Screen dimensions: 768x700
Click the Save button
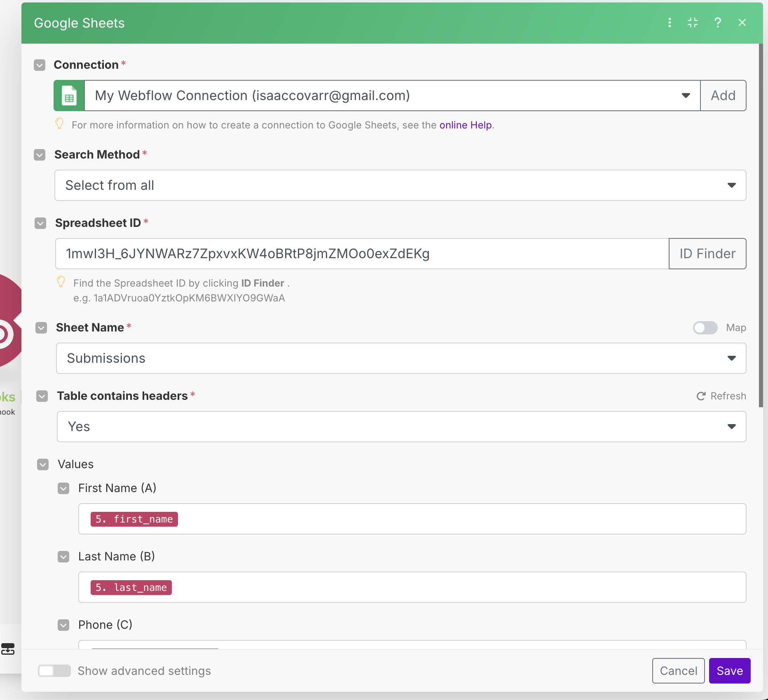tap(730, 671)
